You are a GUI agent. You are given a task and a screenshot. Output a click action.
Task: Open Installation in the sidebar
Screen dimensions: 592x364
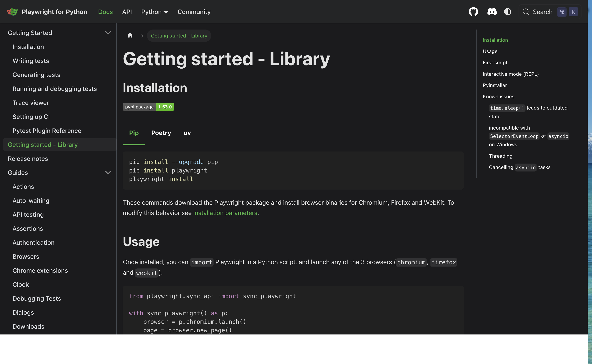tap(28, 47)
